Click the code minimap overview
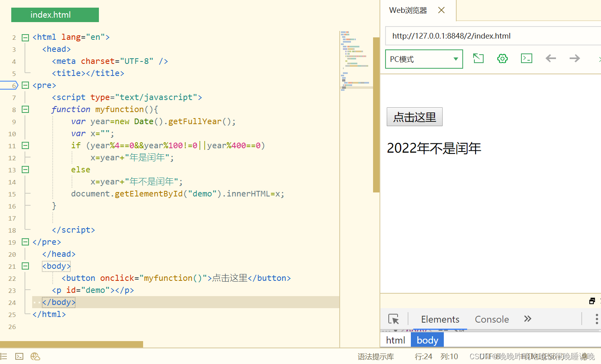This screenshot has height=364, width=601. pos(356,60)
